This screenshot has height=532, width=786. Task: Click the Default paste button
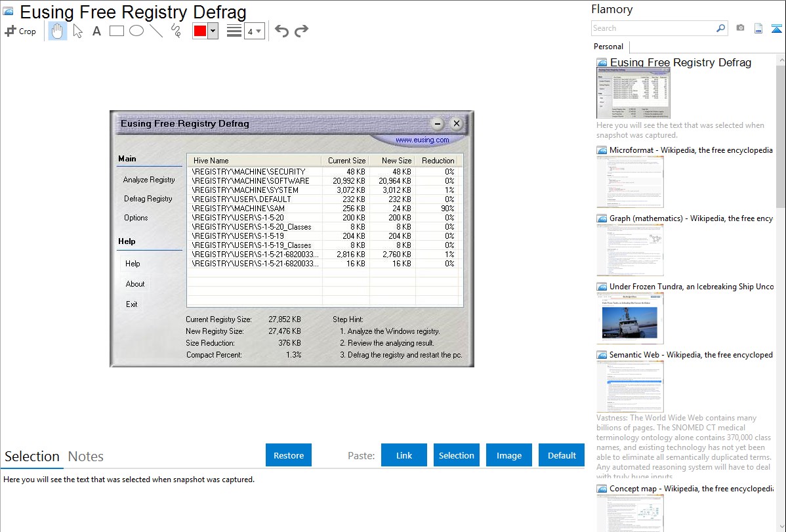pyautogui.click(x=562, y=455)
